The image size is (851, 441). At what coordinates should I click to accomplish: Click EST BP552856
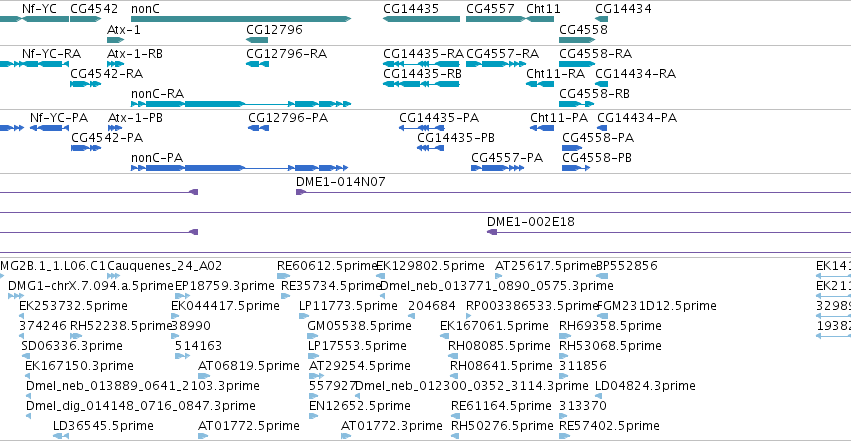pos(601,276)
